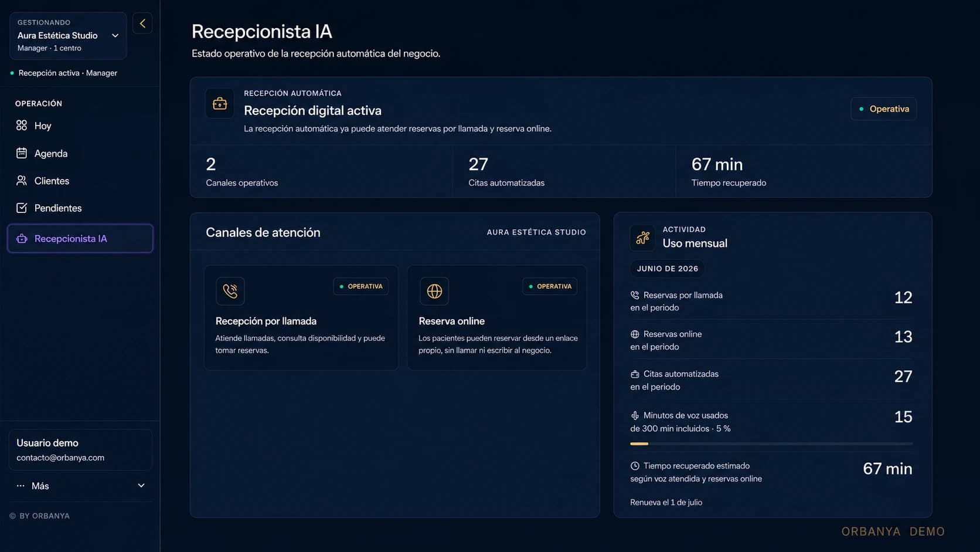Screen dimensions: 980x552
Task: Click the BY ORBANYA footer text
Action: click(x=45, y=516)
